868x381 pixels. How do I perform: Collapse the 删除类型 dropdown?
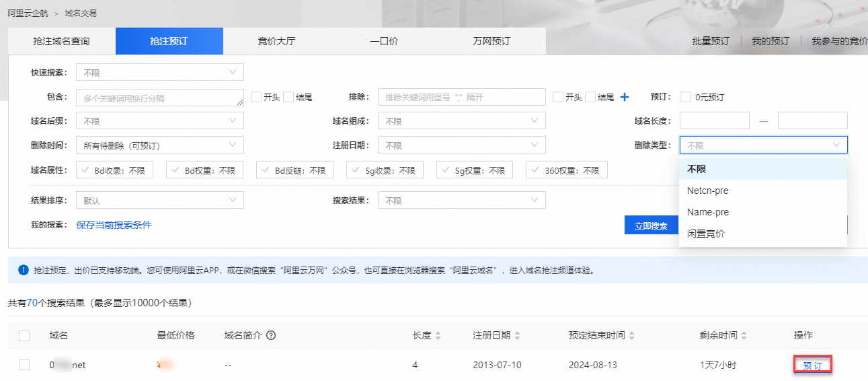pos(764,145)
